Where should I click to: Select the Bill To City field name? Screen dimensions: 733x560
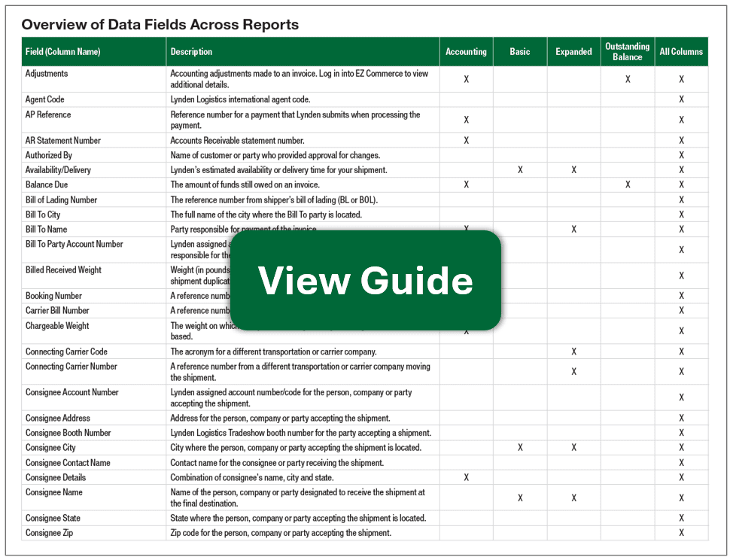click(43, 215)
